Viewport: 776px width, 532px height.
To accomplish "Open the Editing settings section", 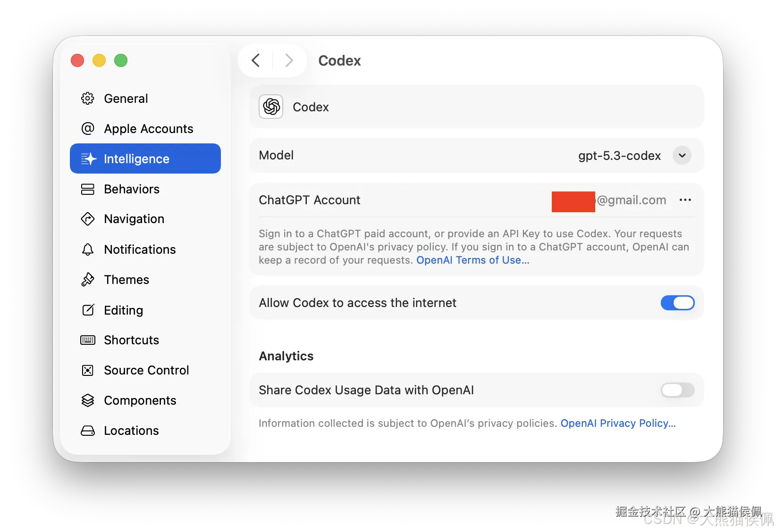I will tap(124, 310).
